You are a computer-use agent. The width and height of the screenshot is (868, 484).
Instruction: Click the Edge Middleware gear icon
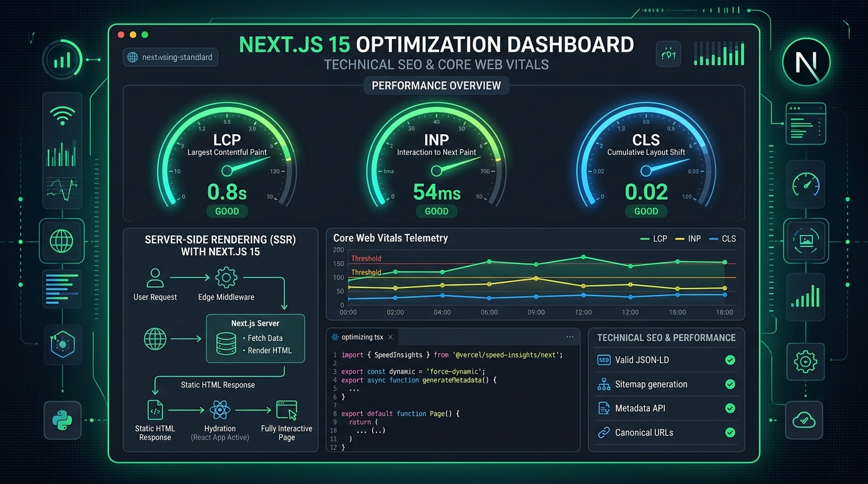[x=226, y=277]
